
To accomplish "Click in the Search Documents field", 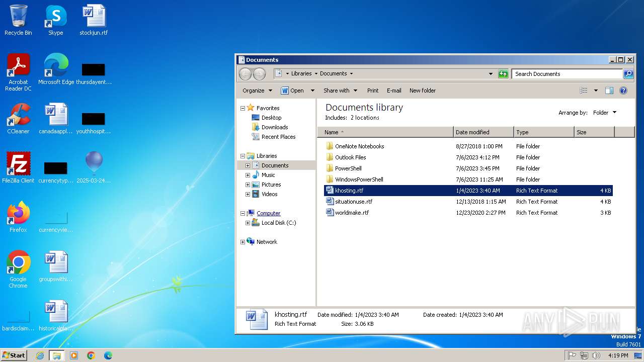I will coord(567,74).
